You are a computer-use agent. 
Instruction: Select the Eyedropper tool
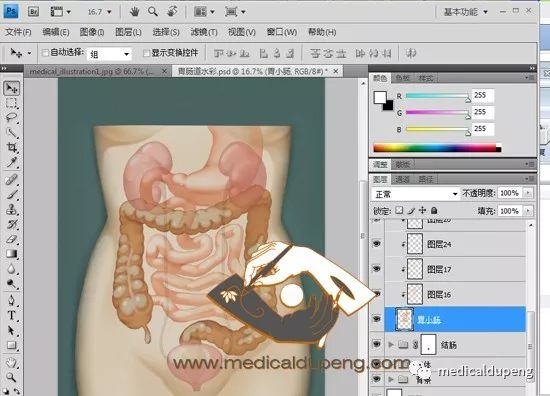12,162
